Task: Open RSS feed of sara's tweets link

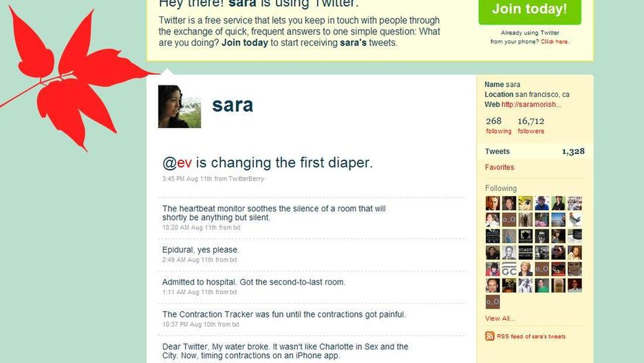Action: [531, 336]
